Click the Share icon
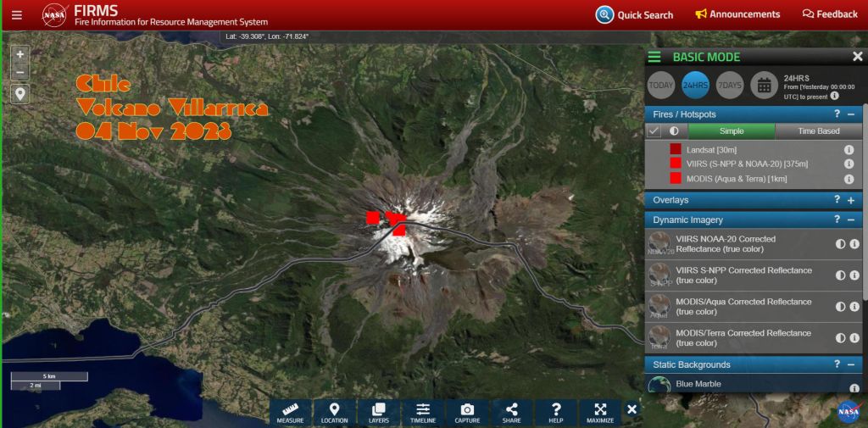The image size is (868, 428). pyautogui.click(x=511, y=413)
